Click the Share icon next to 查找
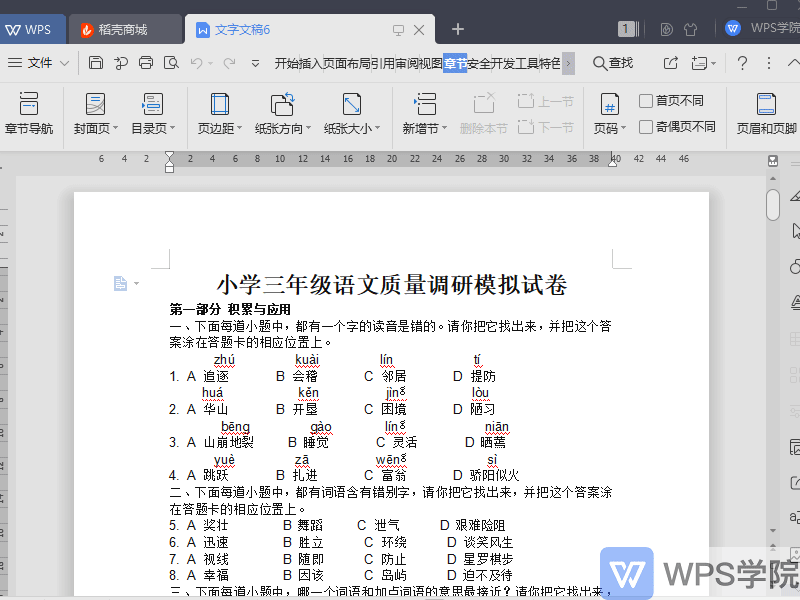800x600 pixels. click(x=668, y=61)
